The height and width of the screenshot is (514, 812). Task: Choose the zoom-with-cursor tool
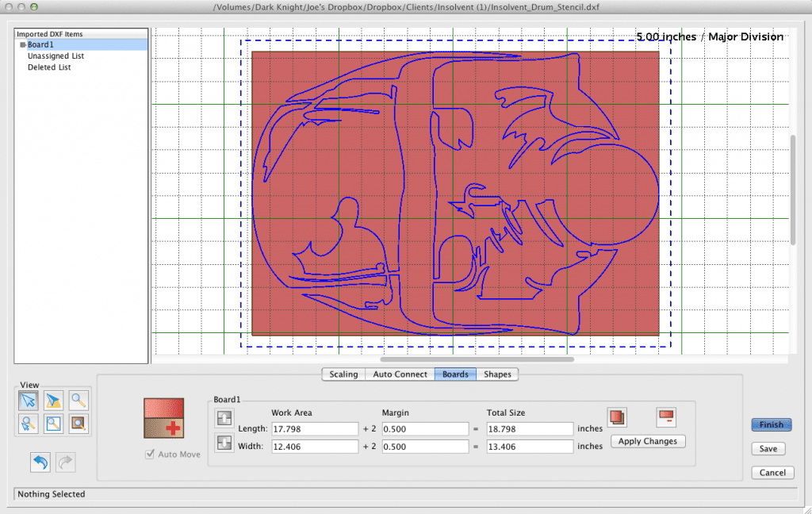[28, 424]
